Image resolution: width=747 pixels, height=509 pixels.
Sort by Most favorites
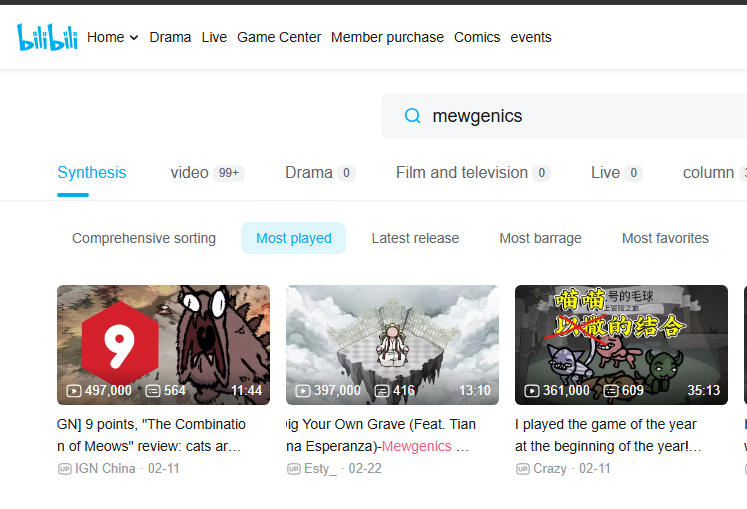pos(665,238)
